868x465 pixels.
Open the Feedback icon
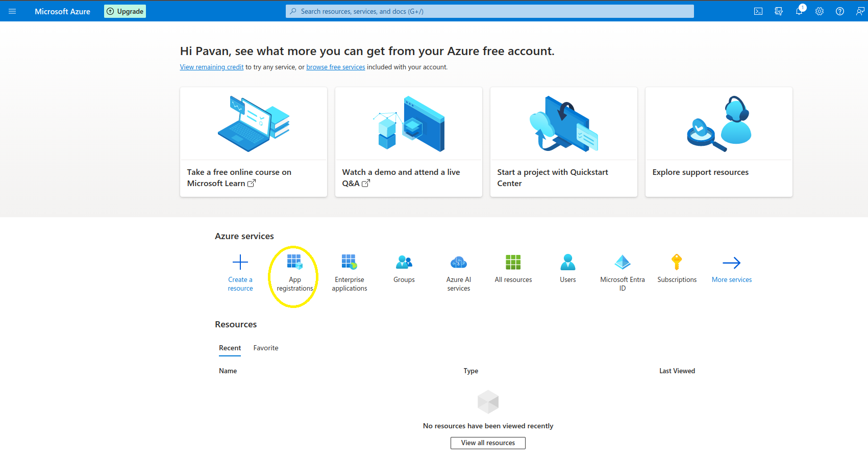(x=860, y=11)
